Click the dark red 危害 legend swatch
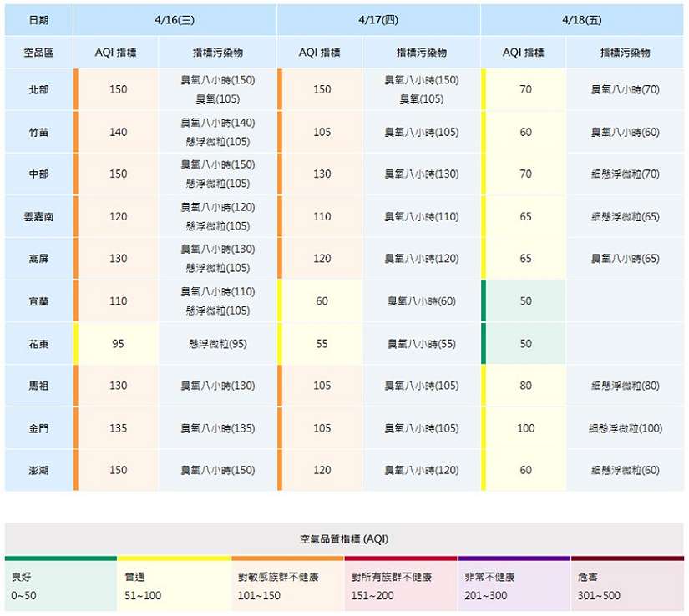Image resolution: width=689 pixels, height=616 pixels. point(626,585)
